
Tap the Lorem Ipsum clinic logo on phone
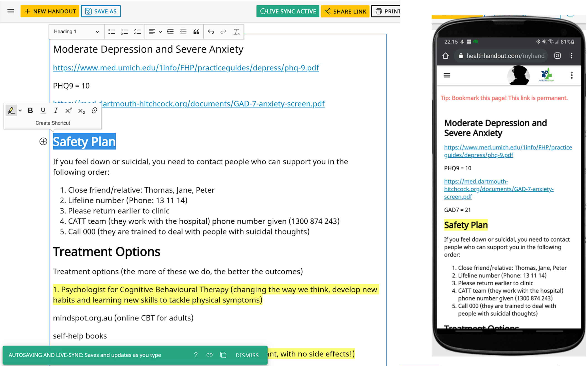(x=546, y=75)
